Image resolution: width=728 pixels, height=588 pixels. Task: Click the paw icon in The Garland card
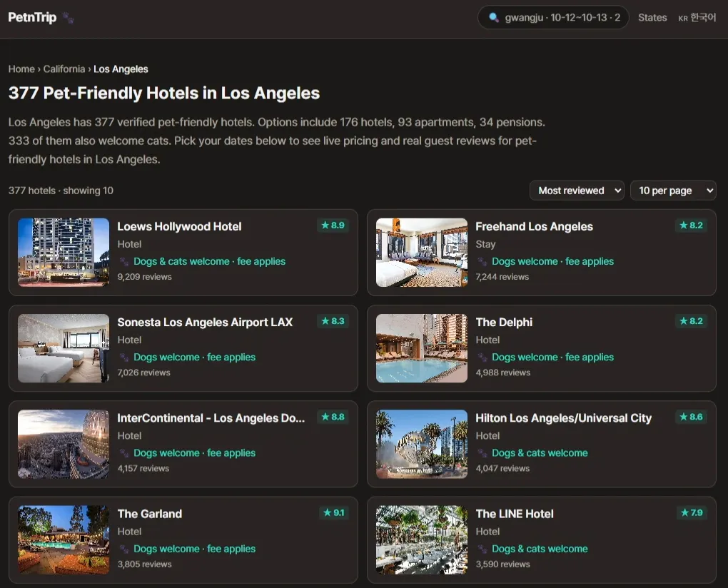coord(124,549)
